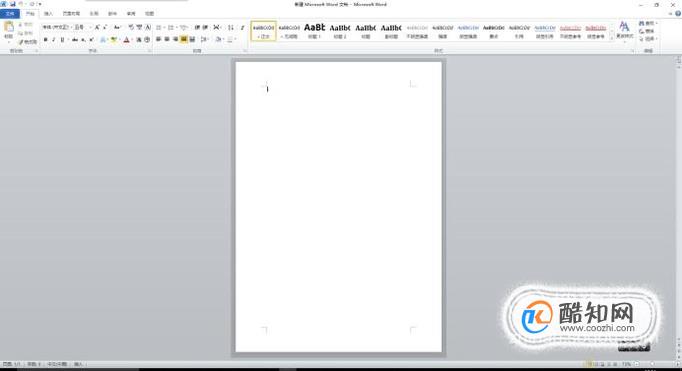Click the red font color A
Image resolution: width=682 pixels, height=371 pixels.
(127, 40)
